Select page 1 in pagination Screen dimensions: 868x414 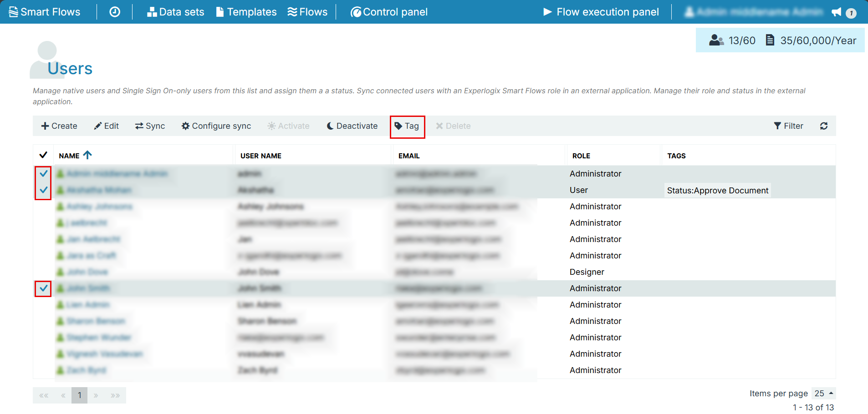click(79, 395)
